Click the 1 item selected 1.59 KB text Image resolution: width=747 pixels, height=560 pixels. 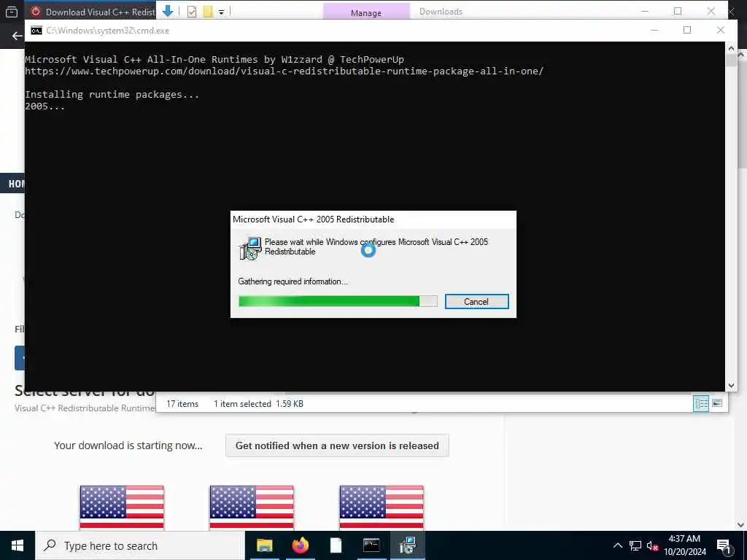pos(259,404)
